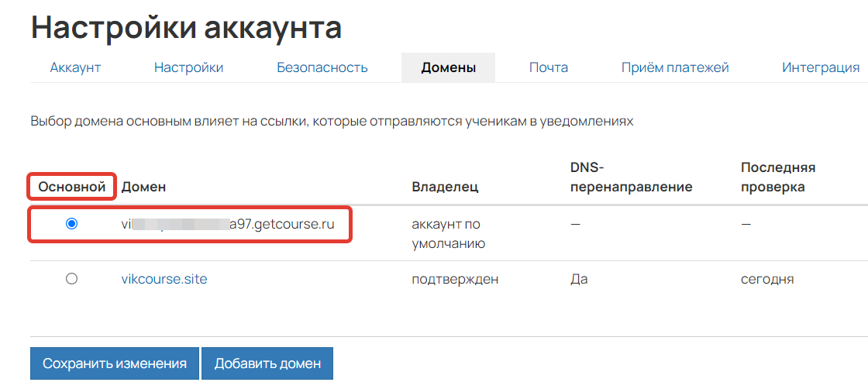Click the 'Да' DNS redirect cell
This screenshot has width=868, height=389.
coord(579,280)
